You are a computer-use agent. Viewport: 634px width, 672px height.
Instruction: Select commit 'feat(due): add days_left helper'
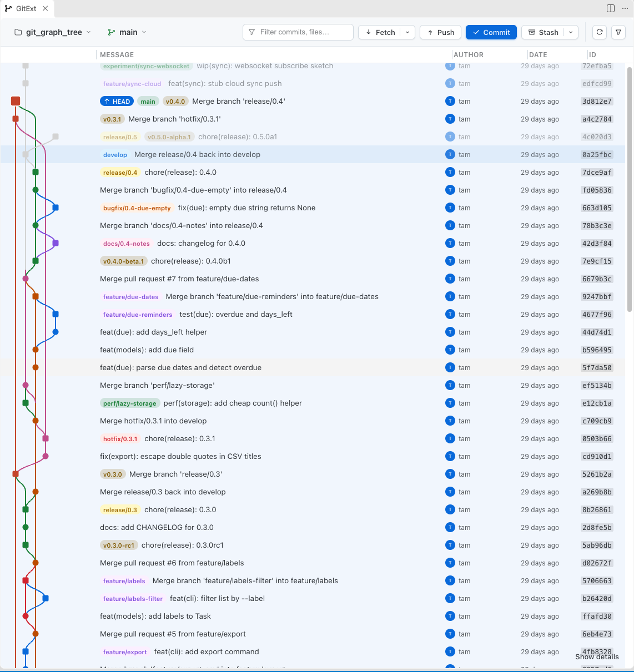[153, 332]
